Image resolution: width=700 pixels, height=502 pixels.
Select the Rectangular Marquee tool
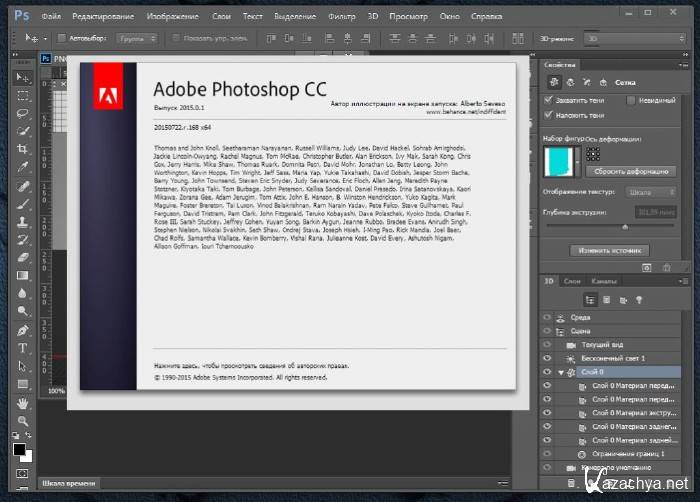[22, 96]
